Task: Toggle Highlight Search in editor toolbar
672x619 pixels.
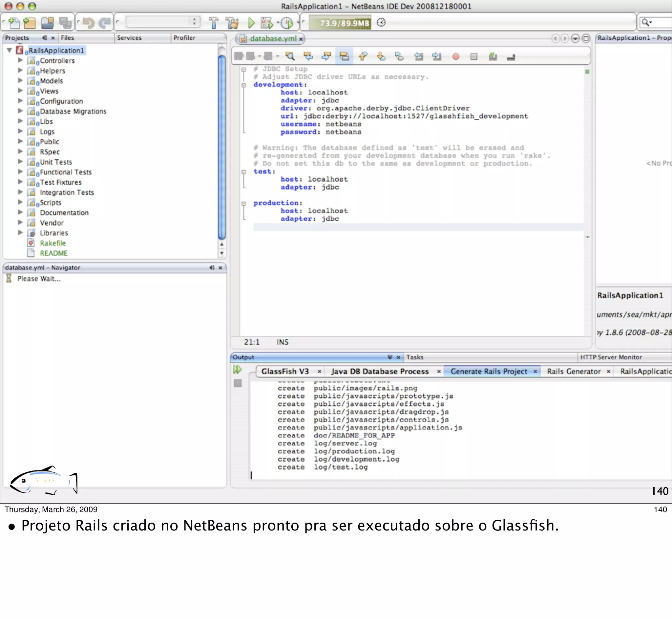Action: [x=344, y=56]
